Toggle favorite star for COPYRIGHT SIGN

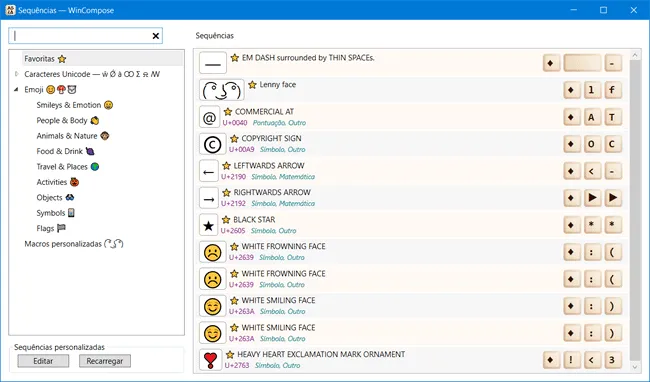[x=234, y=139]
